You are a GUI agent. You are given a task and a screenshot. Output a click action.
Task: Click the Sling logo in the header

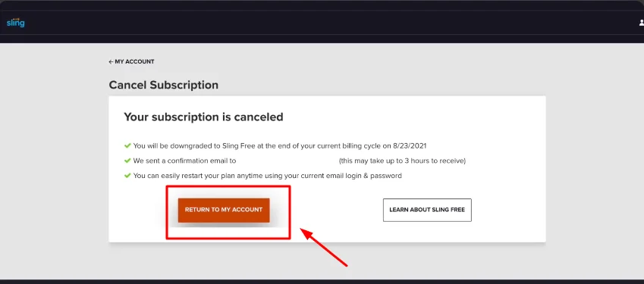16,23
